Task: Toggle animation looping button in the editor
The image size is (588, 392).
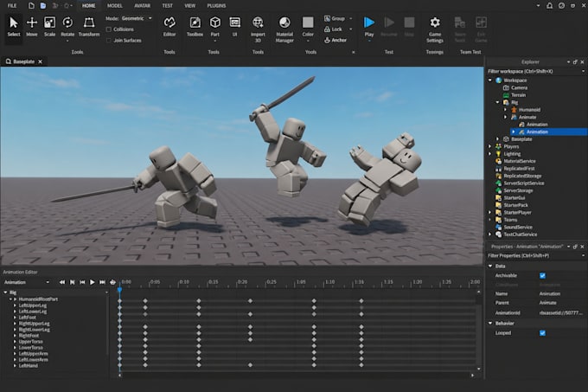Action: [x=112, y=282]
